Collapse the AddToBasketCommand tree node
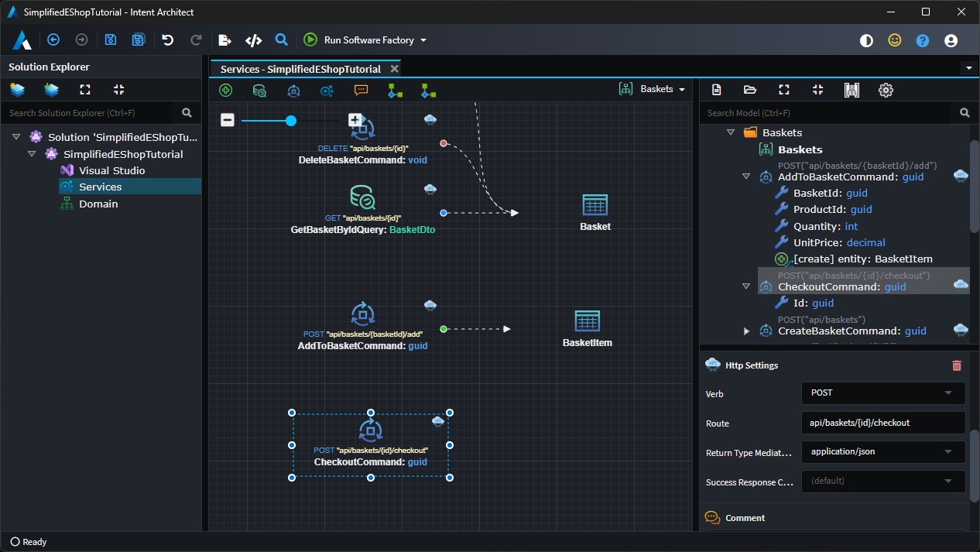980x552 pixels. pos(746,177)
